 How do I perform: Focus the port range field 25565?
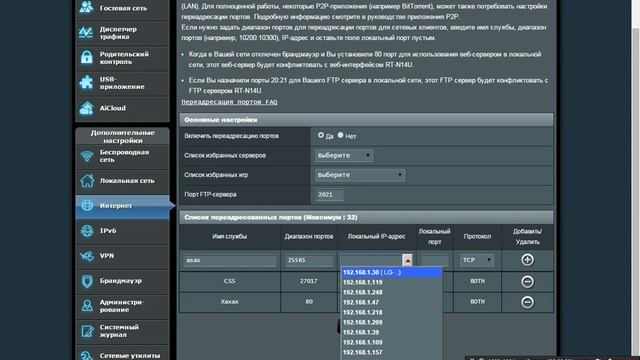pyautogui.click(x=309, y=260)
